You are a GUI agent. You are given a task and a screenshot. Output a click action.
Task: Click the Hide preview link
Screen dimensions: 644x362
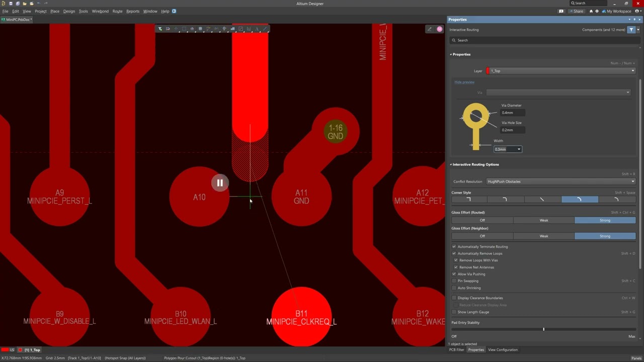point(464,82)
